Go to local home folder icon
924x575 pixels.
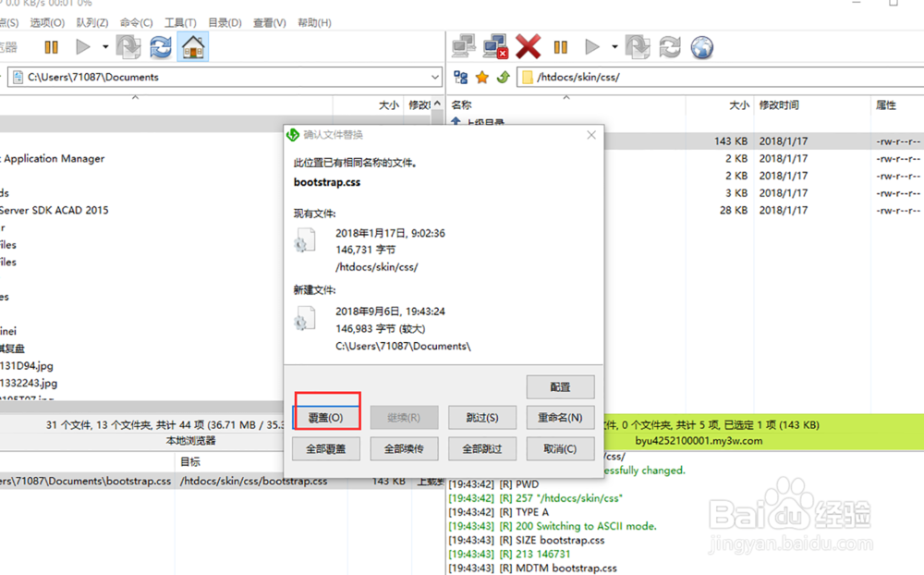193,47
